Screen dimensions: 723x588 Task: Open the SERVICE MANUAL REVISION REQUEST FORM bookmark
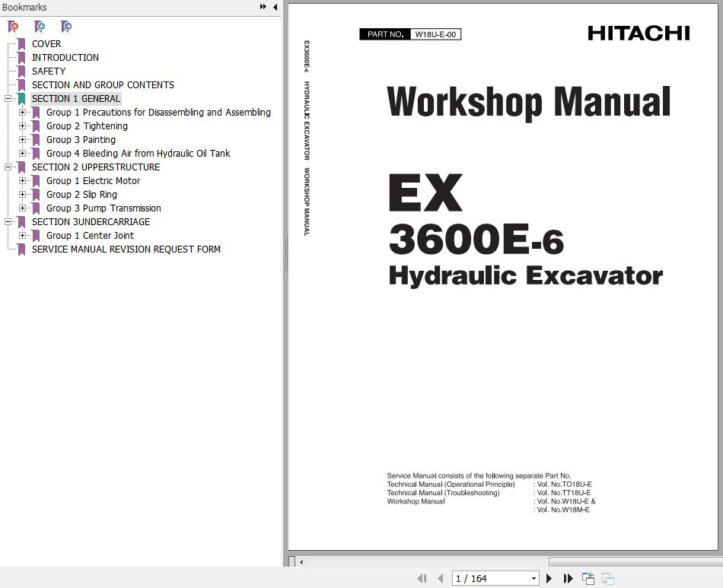(126, 250)
